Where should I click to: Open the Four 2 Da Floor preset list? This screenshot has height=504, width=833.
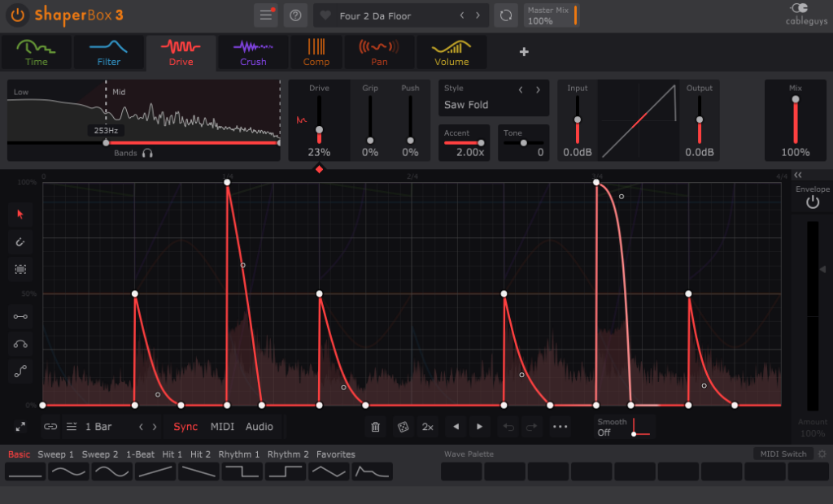[x=375, y=15]
